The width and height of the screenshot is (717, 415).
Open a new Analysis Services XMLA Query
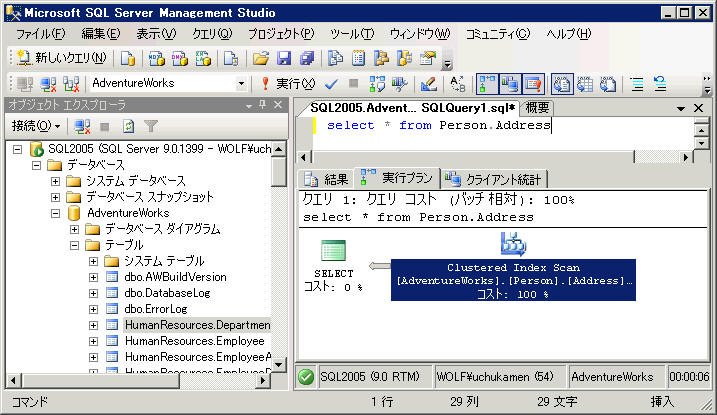coord(203,58)
